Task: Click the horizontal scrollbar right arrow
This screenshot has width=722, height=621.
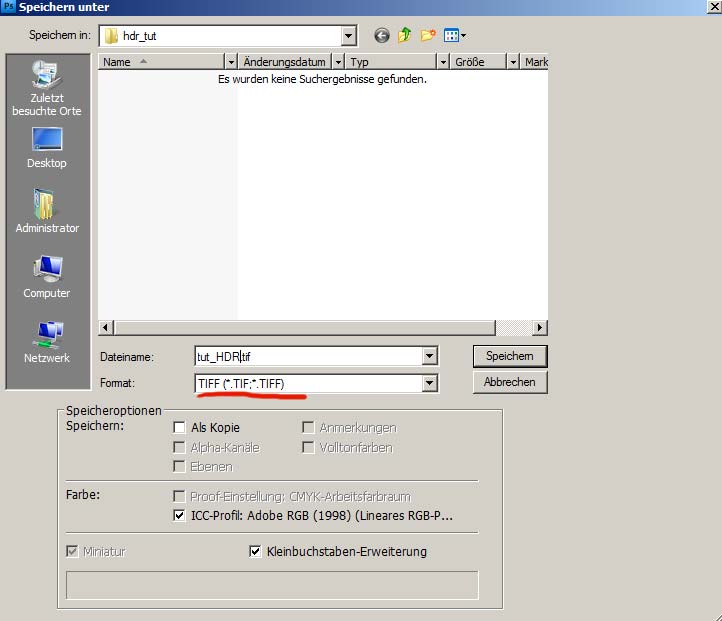Action: pyautogui.click(x=540, y=328)
